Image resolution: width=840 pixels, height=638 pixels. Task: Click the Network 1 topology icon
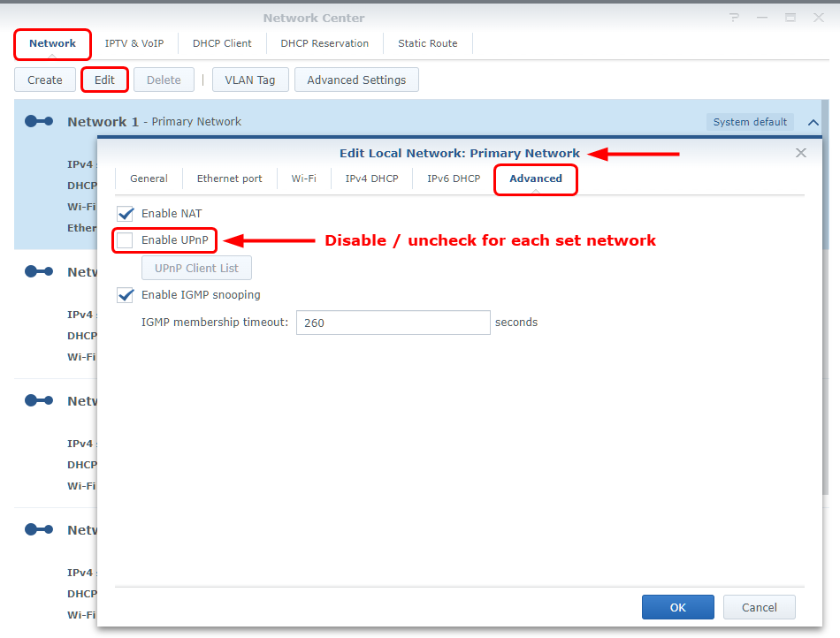point(39,121)
